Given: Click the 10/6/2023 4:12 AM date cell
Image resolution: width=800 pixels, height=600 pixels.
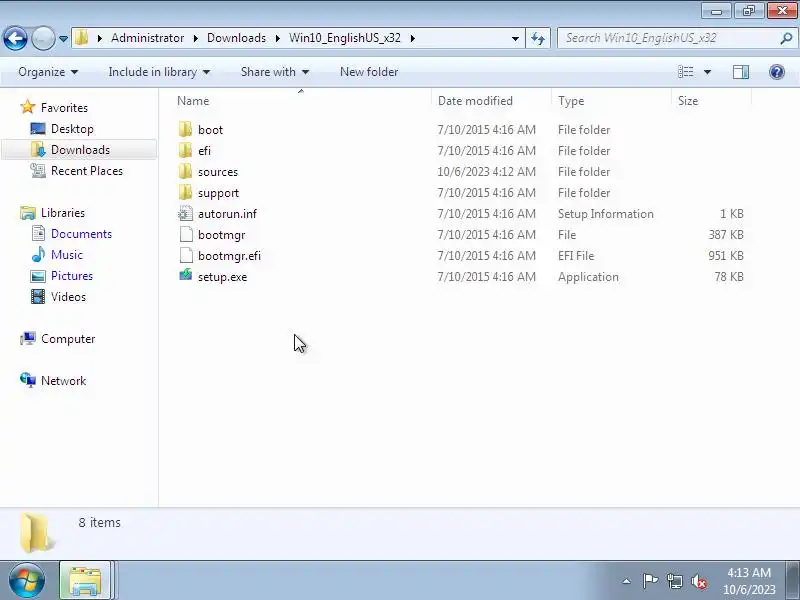Looking at the screenshot, I should tap(486, 171).
